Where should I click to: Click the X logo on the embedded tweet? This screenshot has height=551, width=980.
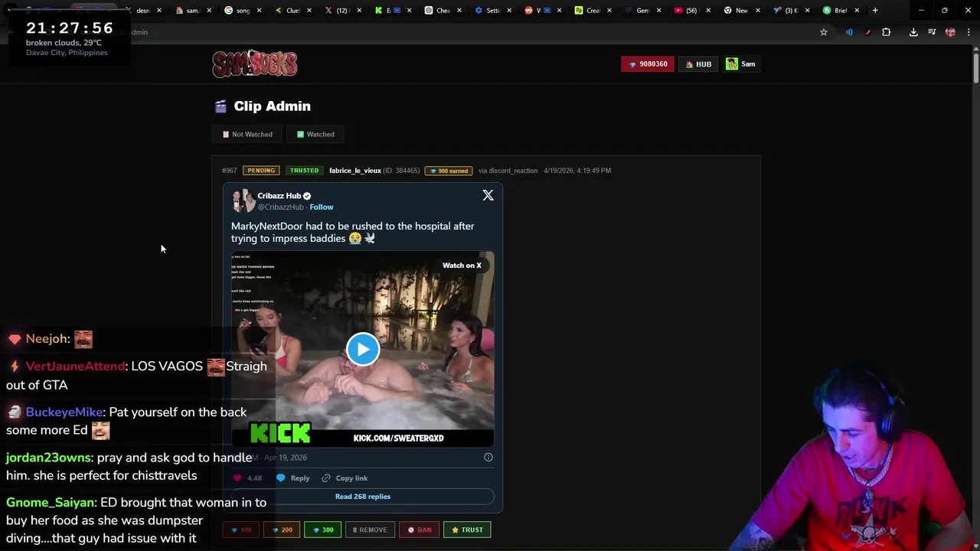pos(488,196)
